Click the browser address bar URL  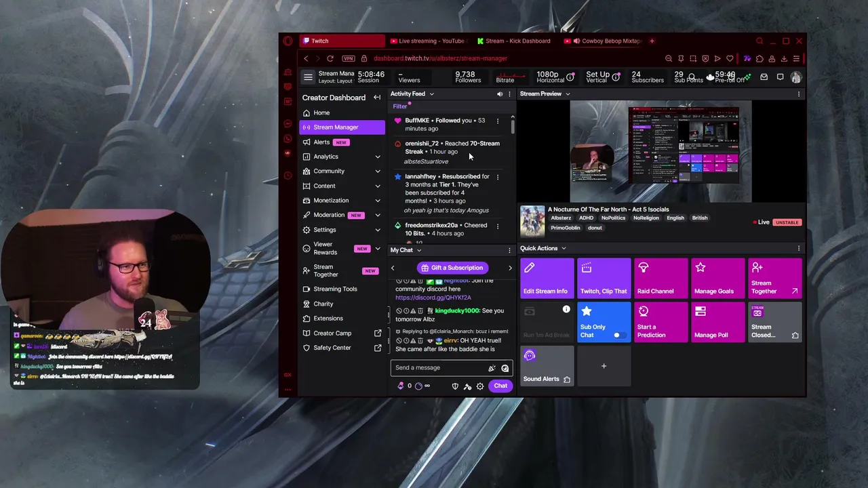point(440,59)
